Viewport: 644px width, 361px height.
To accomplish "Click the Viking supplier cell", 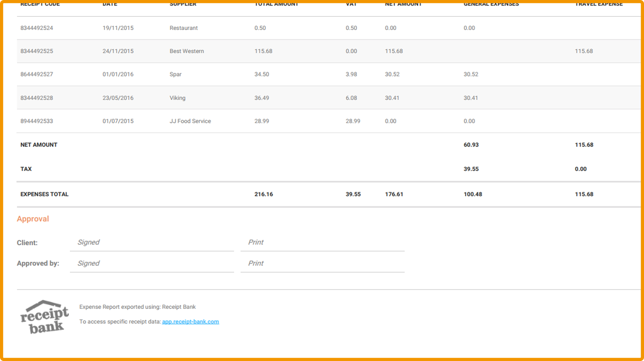I will pyautogui.click(x=178, y=98).
